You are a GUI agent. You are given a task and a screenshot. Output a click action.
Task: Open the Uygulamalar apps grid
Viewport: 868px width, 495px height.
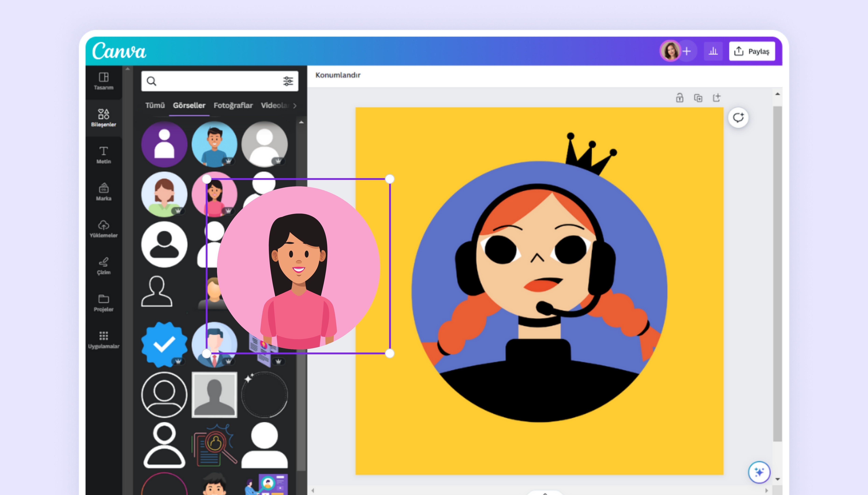103,340
